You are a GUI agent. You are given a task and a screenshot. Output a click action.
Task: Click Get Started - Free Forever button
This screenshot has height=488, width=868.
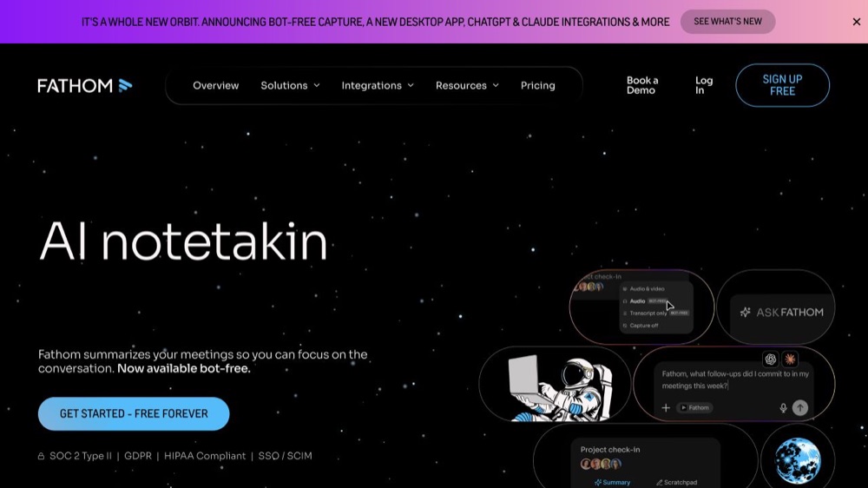point(134,414)
